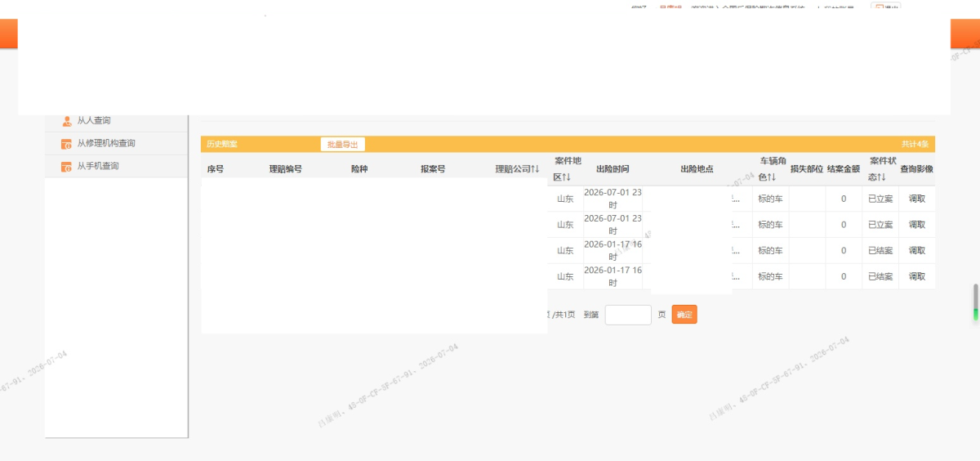Image resolution: width=980 pixels, height=461 pixels.
Task: Open the 从修理机构查询 sidebar menu
Action: click(x=116, y=144)
